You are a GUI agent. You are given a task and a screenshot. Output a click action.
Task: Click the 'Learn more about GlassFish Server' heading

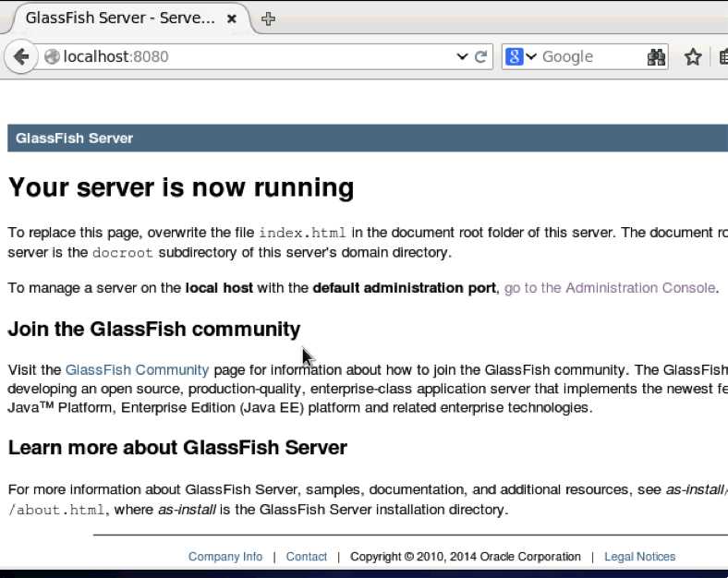pyautogui.click(x=177, y=448)
